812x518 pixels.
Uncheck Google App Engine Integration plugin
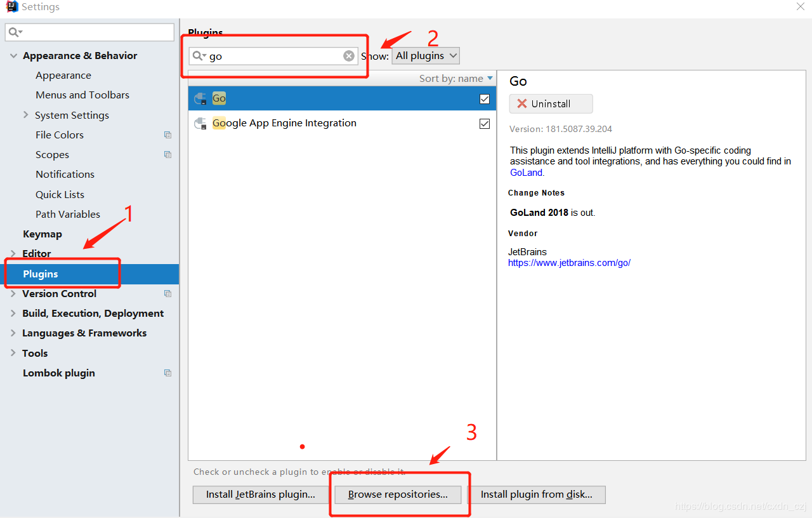[485, 124]
